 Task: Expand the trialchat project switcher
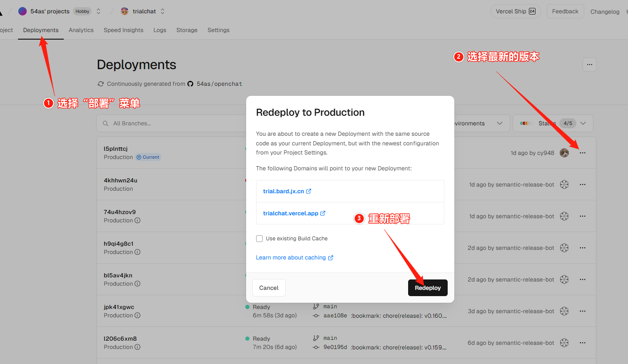(x=162, y=11)
